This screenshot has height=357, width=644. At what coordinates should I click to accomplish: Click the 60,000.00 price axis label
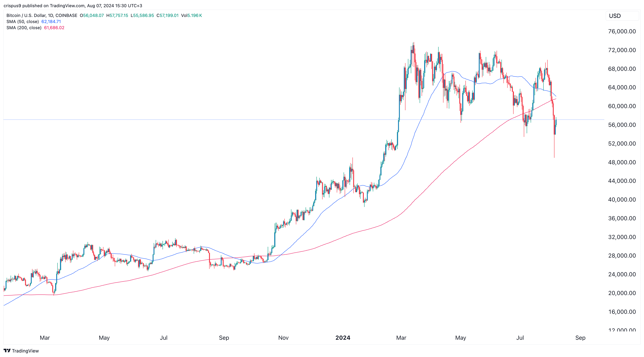click(x=622, y=106)
